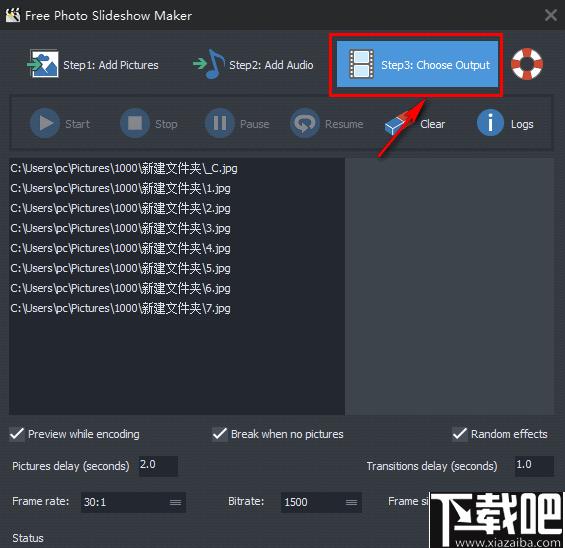Click the Resume loop icon

(x=305, y=123)
